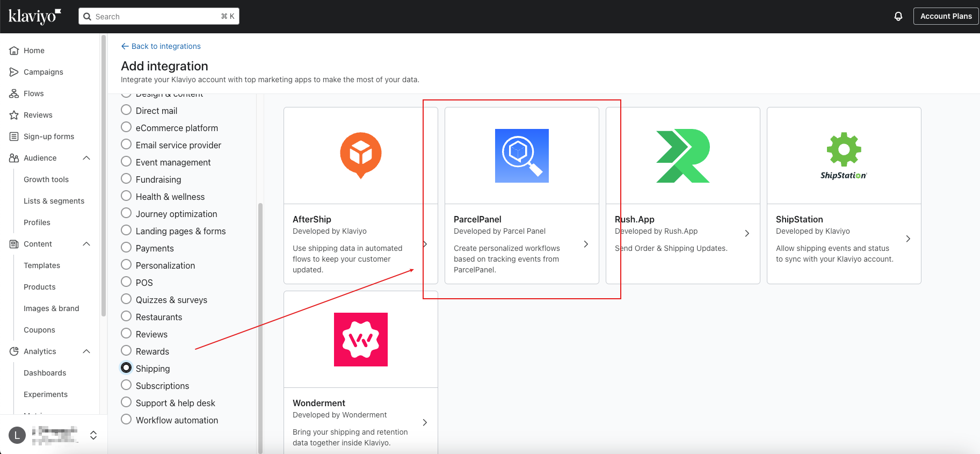Image resolution: width=980 pixels, height=454 pixels.
Task: Open ParcelPanel via its chevron arrow
Action: (x=586, y=244)
